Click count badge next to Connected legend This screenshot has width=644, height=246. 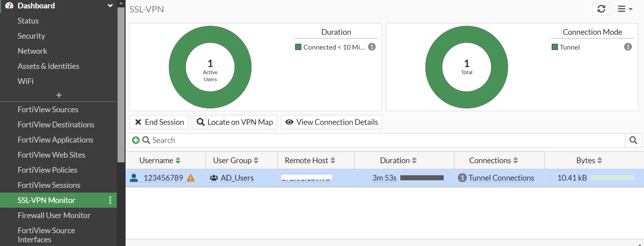click(372, 47)
